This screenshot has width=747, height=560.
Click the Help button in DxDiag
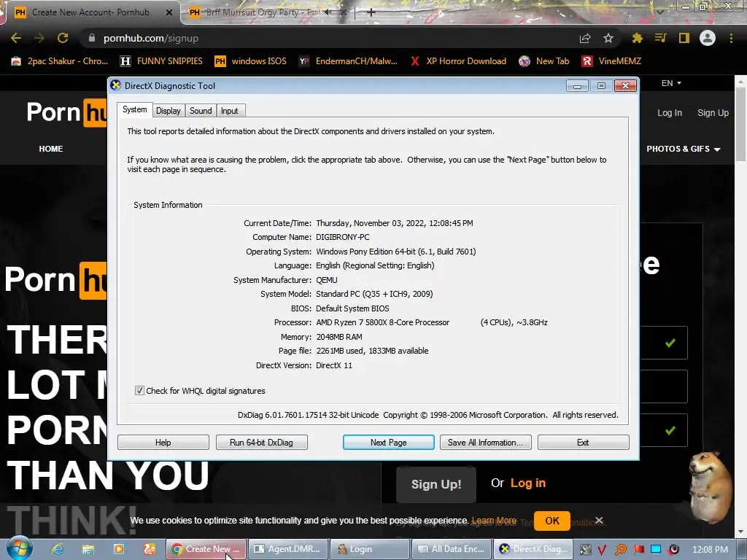(x=163, y=443)
